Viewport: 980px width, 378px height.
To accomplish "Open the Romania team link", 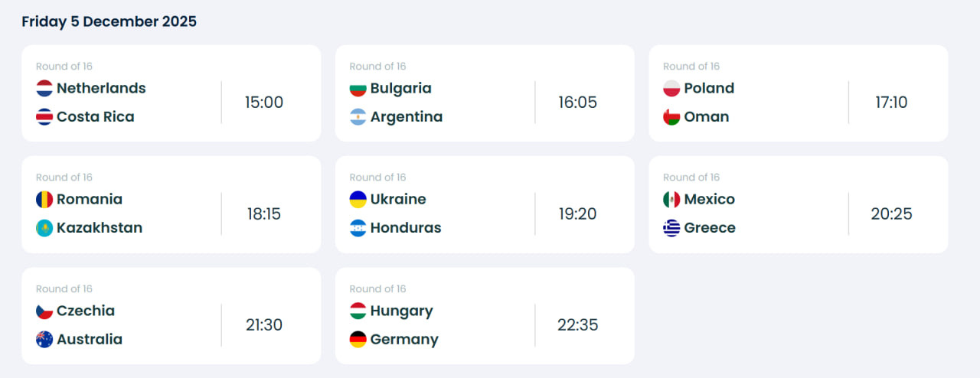I will (90, 200).
